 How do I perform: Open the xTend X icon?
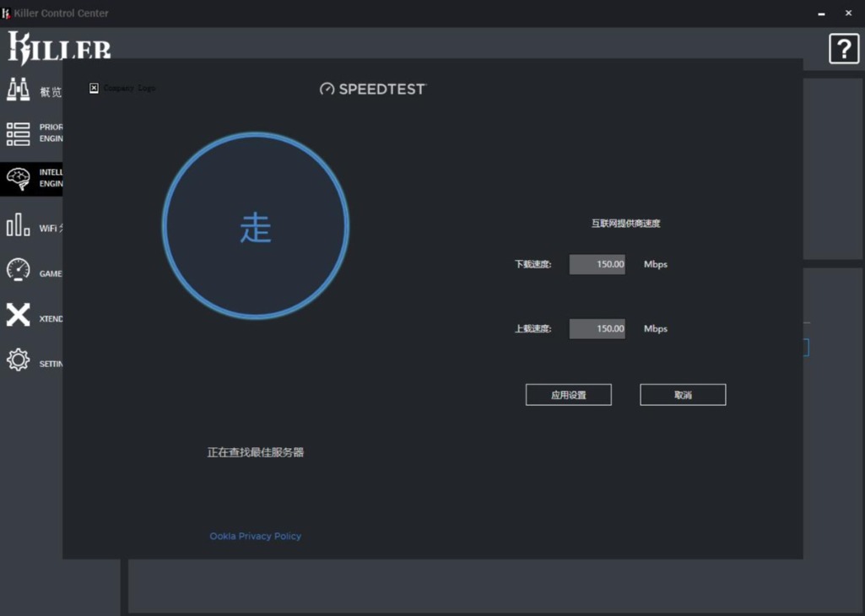click(x=19, y=315)
